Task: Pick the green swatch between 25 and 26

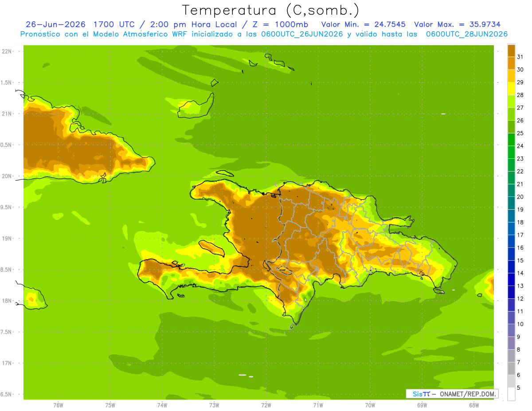Action: pos(511,127)
